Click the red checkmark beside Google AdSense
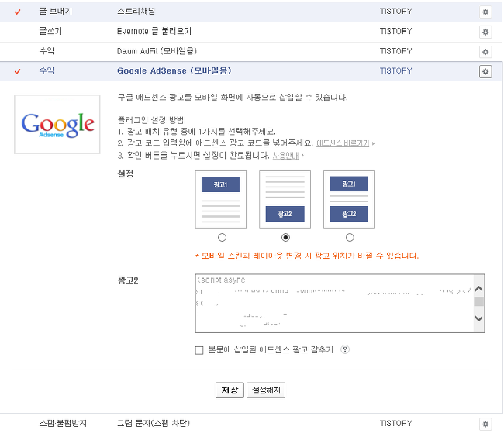This screenshot has width=504, height=433. click(17, 71)
